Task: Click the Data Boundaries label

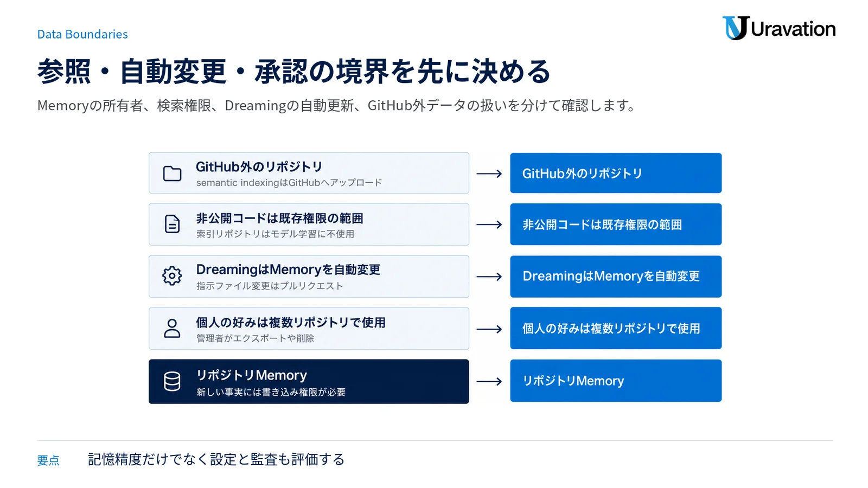Action: [x=82, y=34]
